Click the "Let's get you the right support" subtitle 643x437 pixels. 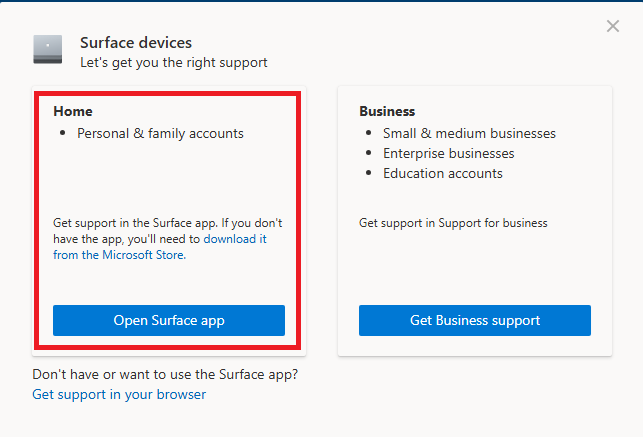174,63
